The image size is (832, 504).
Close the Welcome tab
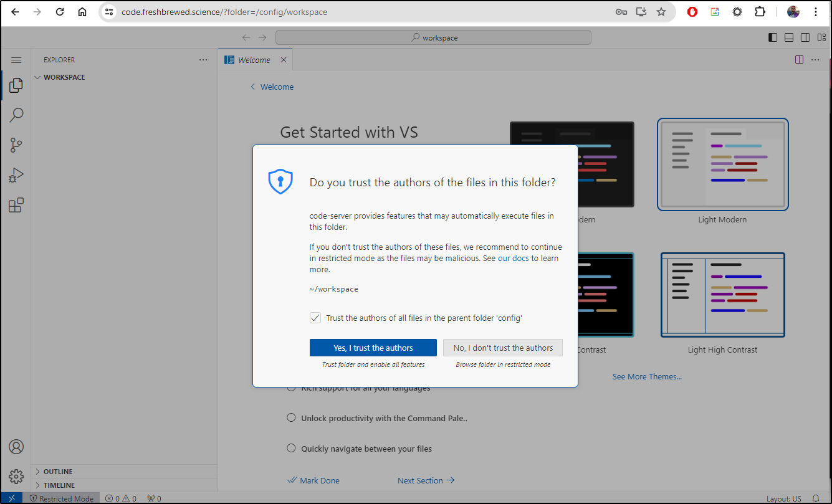point(284,60)
